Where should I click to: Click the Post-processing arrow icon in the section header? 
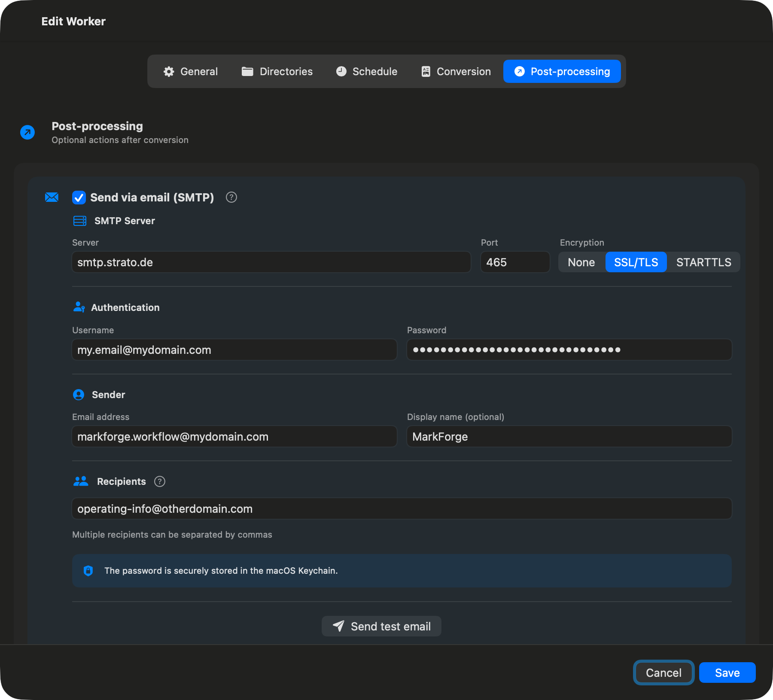coord(27,132)
